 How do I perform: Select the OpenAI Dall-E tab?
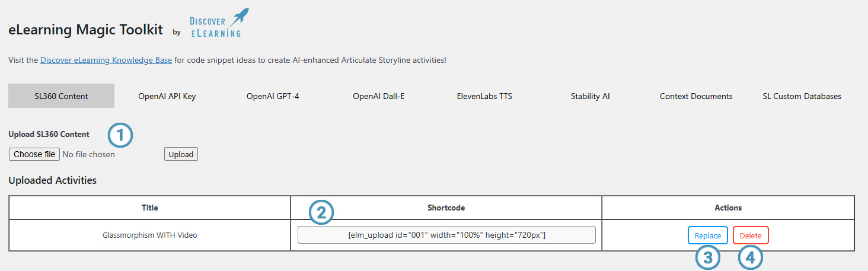(x=379, y=96)
